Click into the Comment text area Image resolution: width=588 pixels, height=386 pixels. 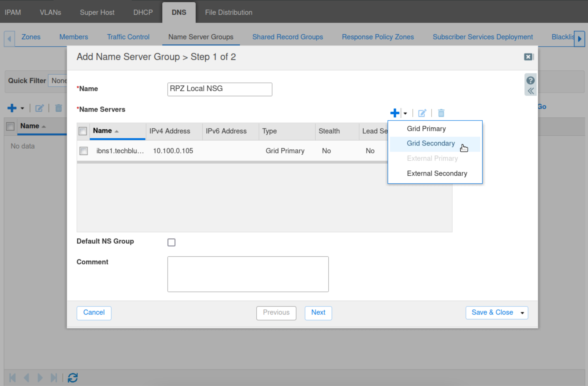(x=248, y=274)
